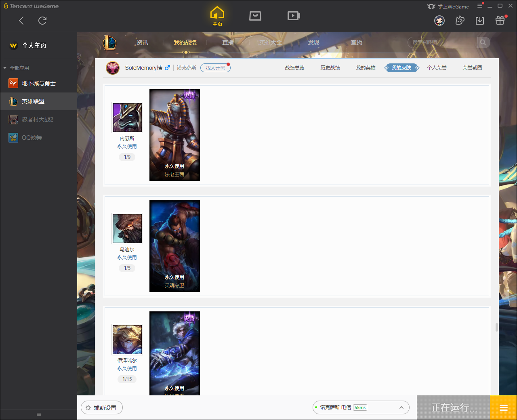Click the 忍者村大战2 game icon

(x=13, y=120)
